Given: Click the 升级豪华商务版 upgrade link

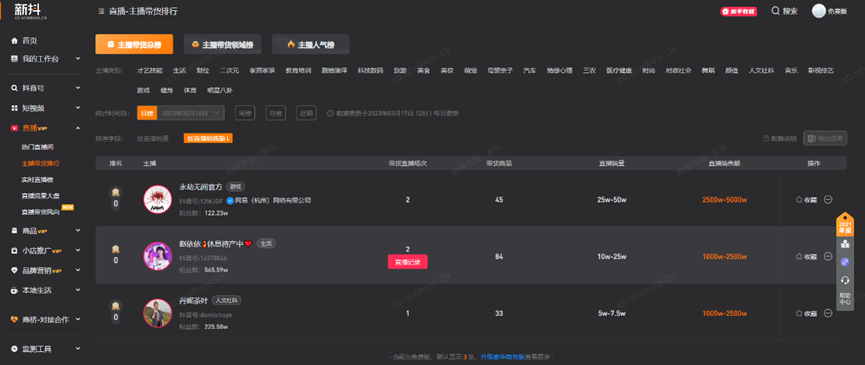Looking at the screenshot, I should coord(502,357).
